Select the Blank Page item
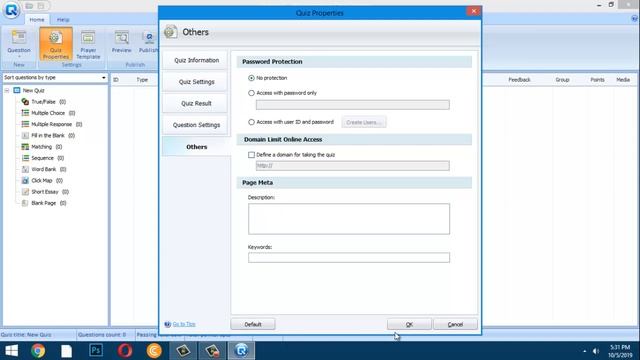This screenshot has width=640, height=360. point(44,203)
